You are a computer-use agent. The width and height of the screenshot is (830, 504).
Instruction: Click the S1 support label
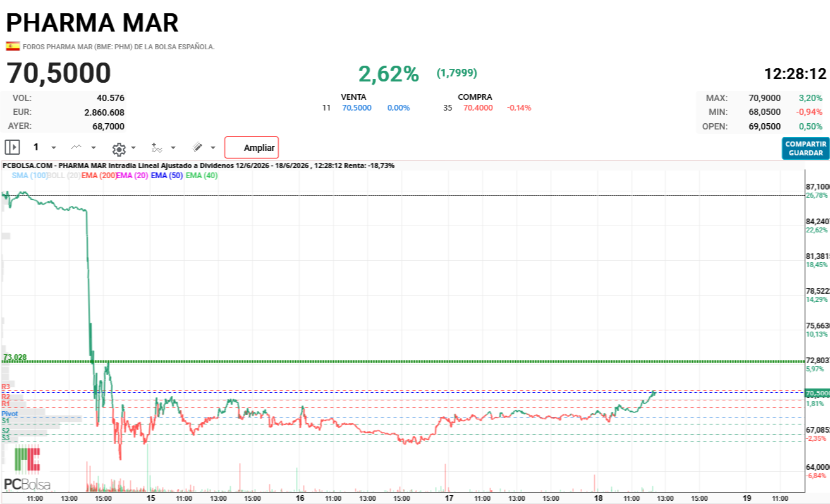(6, 421)
